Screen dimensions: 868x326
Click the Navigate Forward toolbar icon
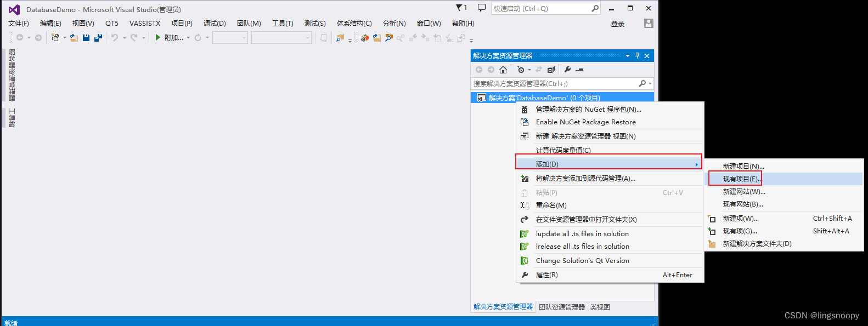pyautogui.click(x=38, y=38)
